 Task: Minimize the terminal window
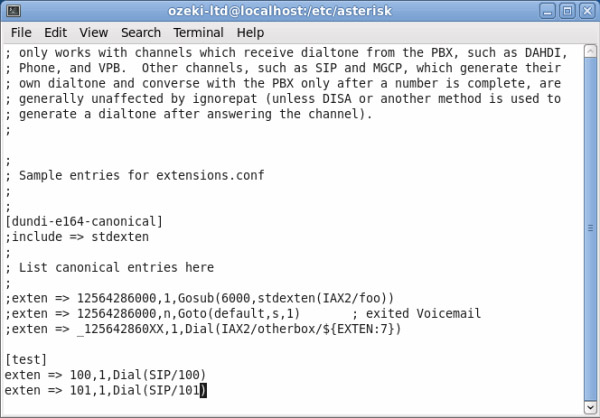[547, 11]
